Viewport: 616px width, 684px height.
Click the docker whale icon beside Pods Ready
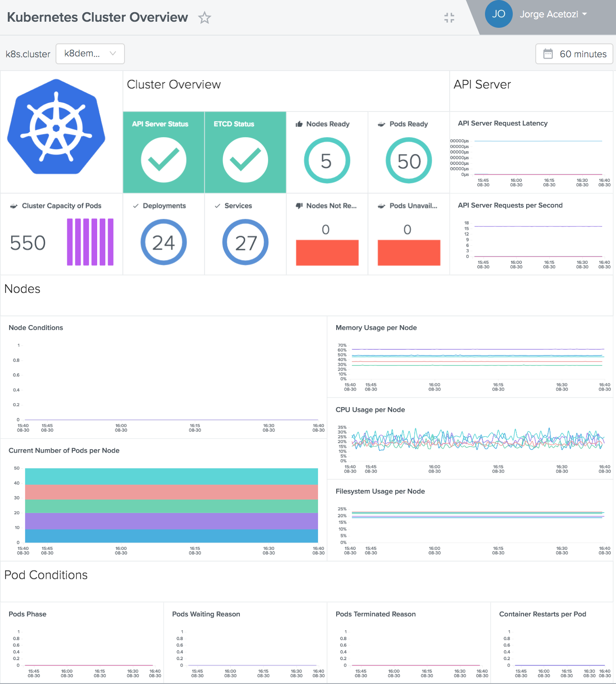[381, 124]
